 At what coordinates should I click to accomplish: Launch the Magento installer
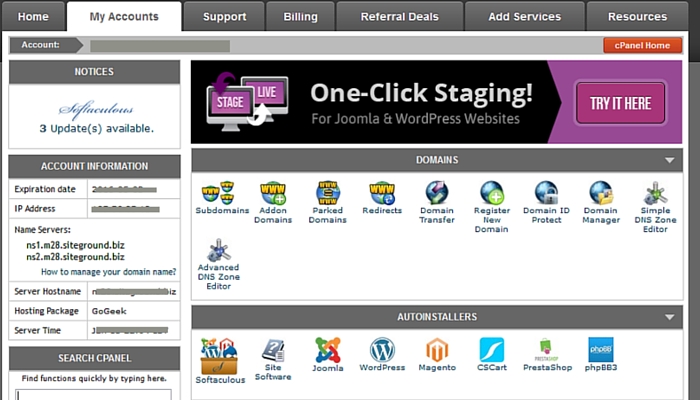tap(437, 355)
